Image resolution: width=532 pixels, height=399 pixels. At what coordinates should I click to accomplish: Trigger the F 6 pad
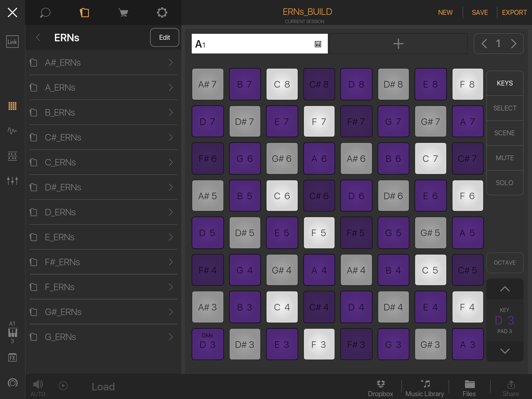(468, 196)
